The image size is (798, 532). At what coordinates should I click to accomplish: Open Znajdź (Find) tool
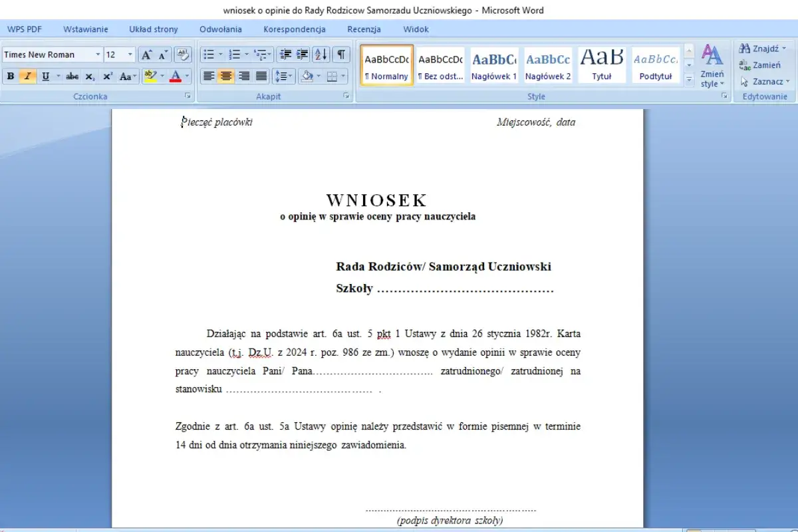click(x=764, y=48)
